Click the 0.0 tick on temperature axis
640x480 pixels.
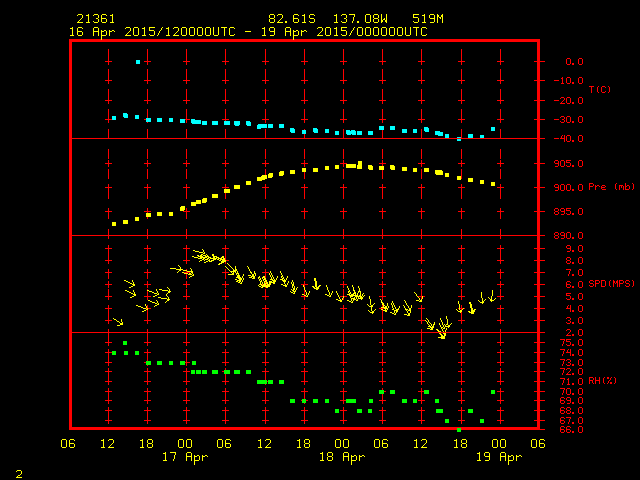[x=574, y=62]
